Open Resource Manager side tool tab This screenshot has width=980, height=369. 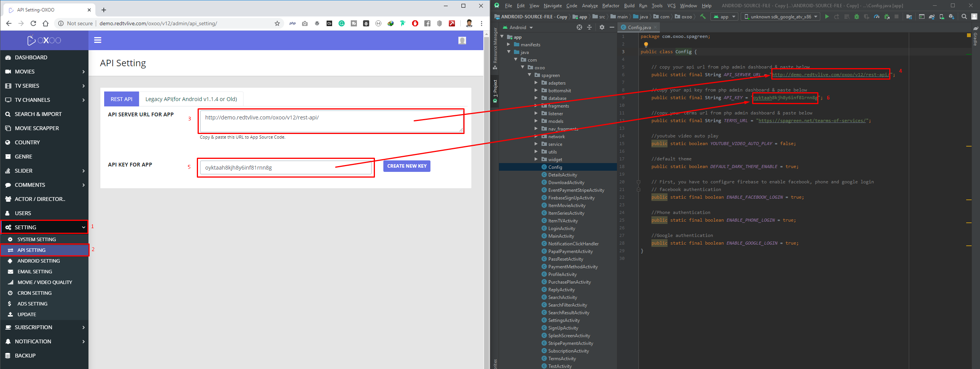[x=495, y=48]
